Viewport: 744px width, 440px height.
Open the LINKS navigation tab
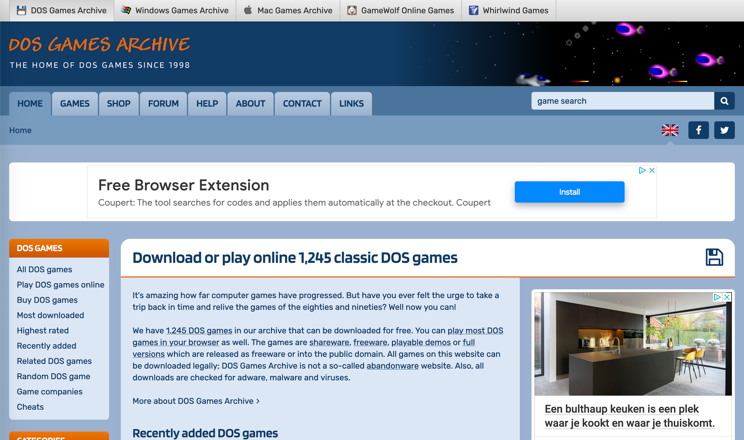click(352, 103)
